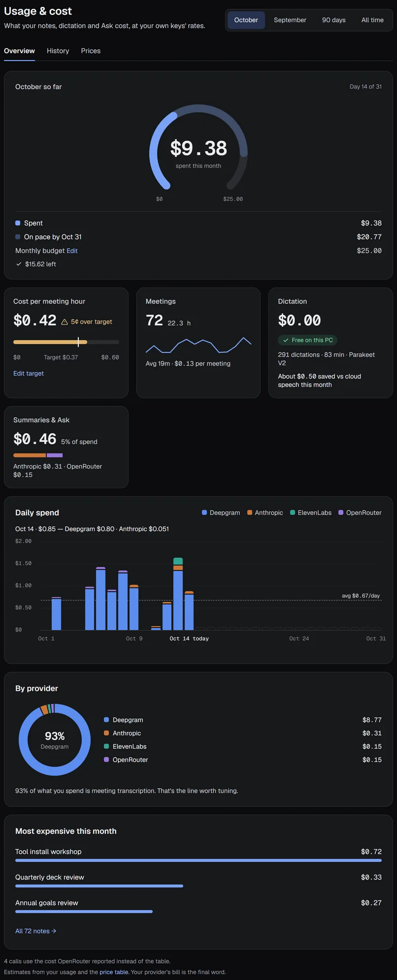This screenshot has width=397, height=980.
Task: Select the October period button
Action: (x=246, y=20)
